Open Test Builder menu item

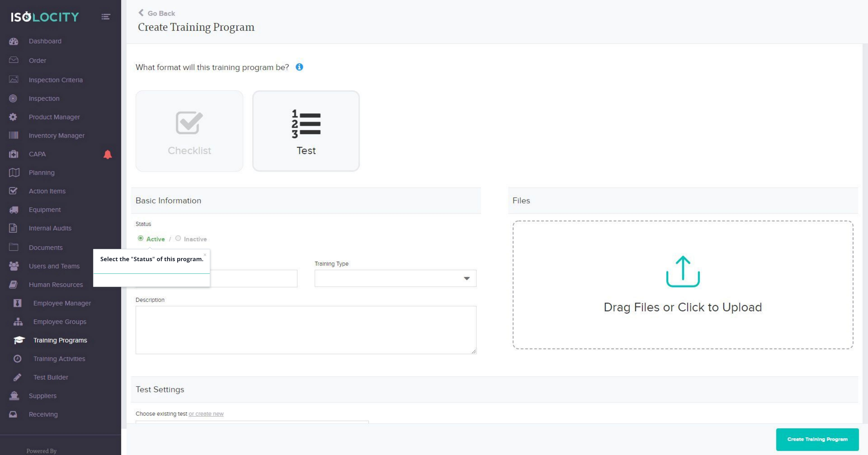pos(51,377)
